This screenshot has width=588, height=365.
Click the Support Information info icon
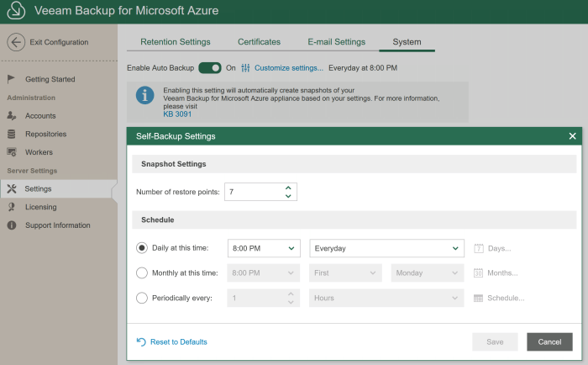click(x=12, y=225)
